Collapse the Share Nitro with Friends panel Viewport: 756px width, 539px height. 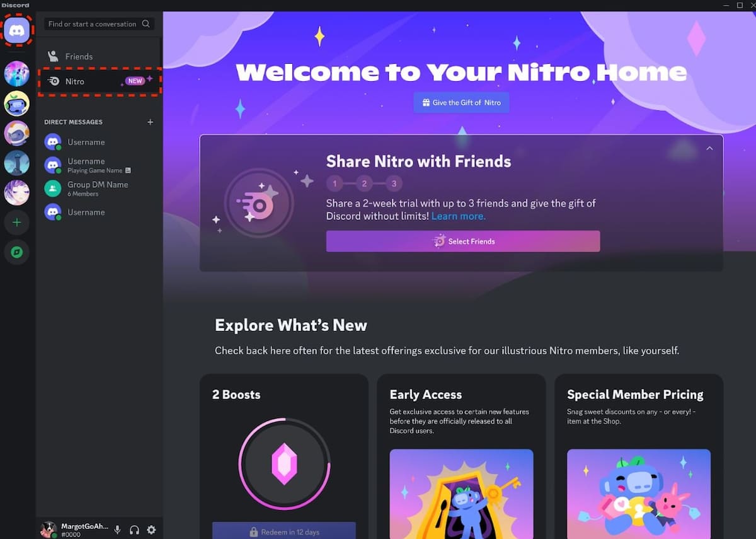tap(709, 148)
